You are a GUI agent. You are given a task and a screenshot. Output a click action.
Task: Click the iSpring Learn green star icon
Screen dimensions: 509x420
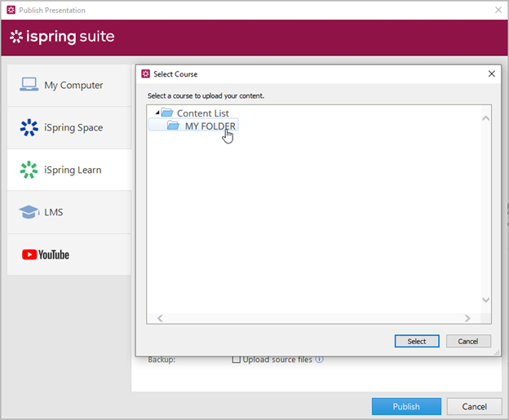(29, 170)
